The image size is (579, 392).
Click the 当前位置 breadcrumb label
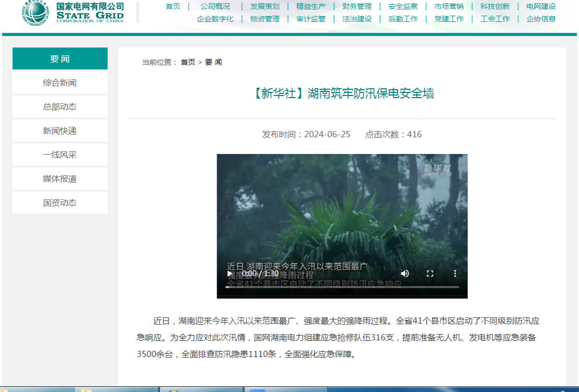pyautogui.click(x=160, y=62)
